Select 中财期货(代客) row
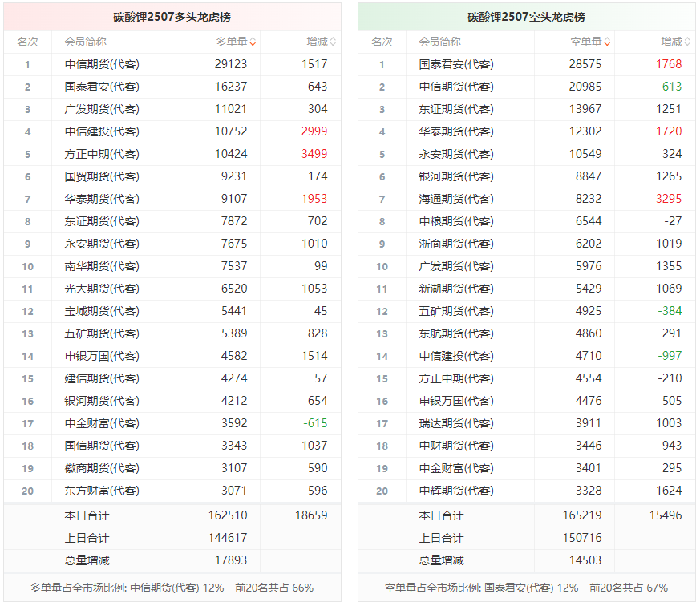 tap(527, 446)
